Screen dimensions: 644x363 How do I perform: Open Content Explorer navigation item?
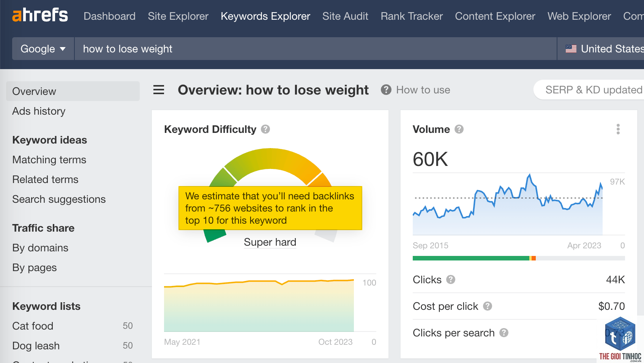pyautogui.click(x=495, y=16)
